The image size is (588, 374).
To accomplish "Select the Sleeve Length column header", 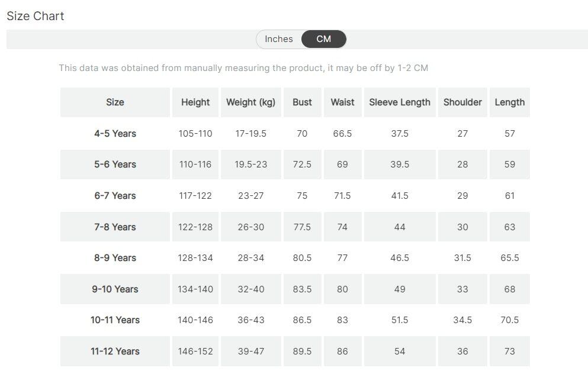I will 400,102.
